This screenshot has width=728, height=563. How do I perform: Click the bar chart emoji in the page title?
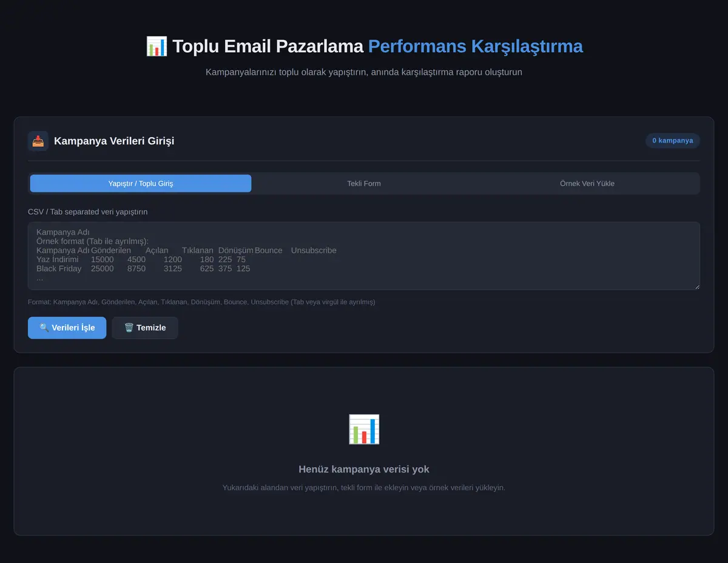point(157,47)
